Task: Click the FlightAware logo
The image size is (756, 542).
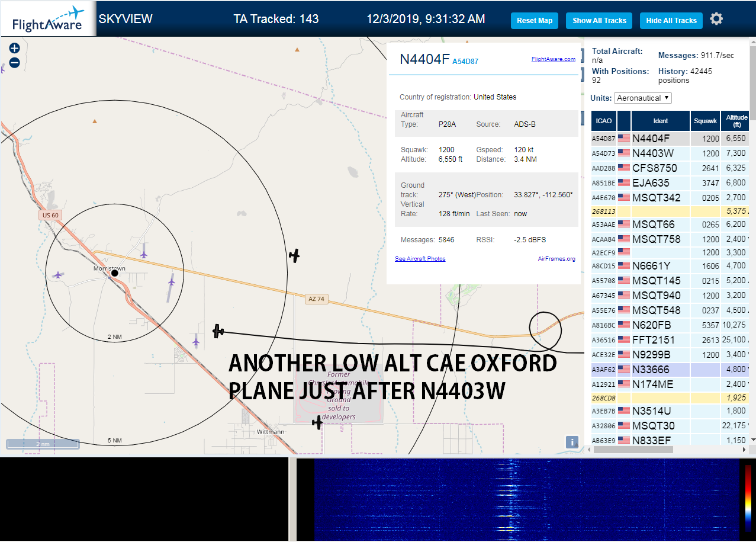Action: 49,19
